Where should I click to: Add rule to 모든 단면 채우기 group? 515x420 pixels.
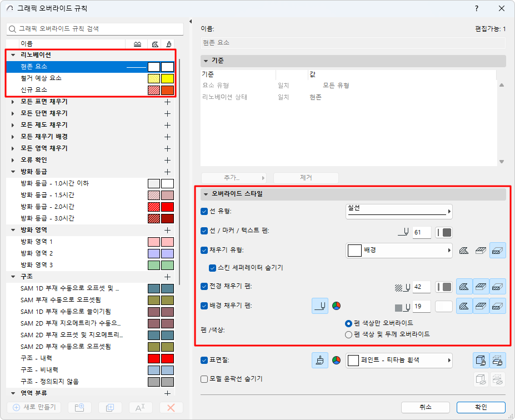pyautogui.click(x=168, y=114)
